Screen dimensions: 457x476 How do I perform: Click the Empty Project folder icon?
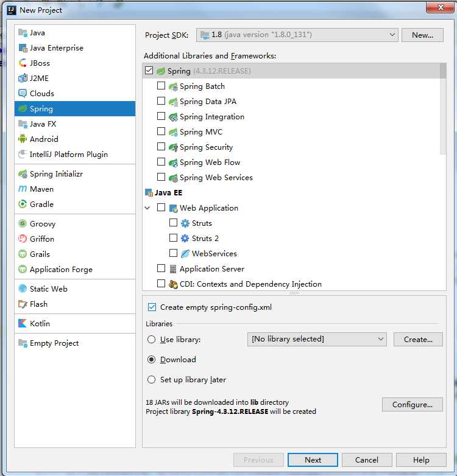23,343
